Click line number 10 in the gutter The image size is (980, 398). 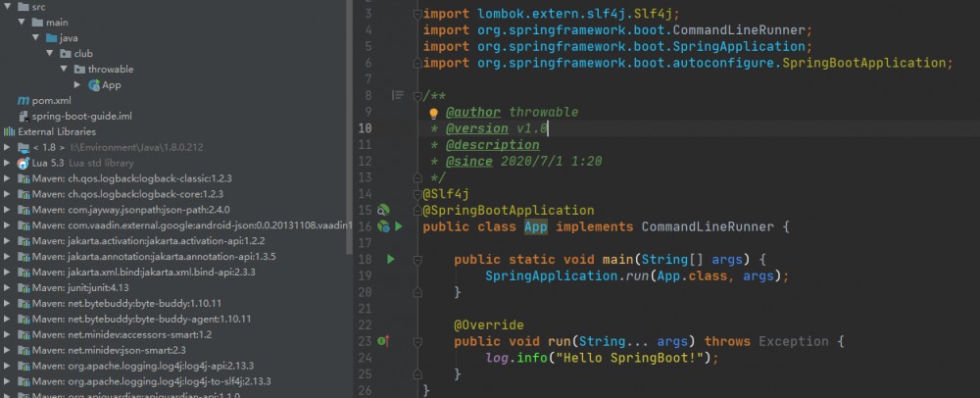click(365, 128)
